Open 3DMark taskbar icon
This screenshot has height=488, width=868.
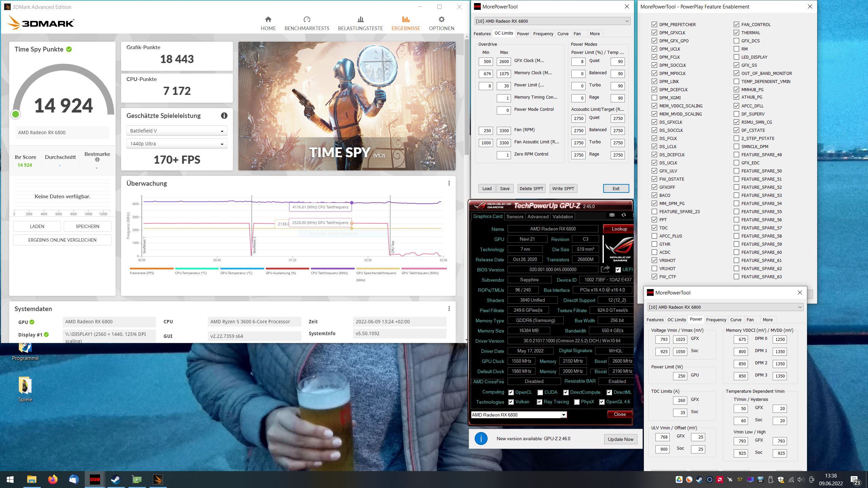pos(158,480)
